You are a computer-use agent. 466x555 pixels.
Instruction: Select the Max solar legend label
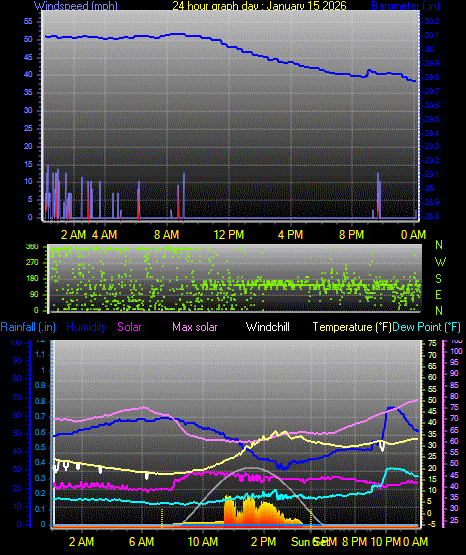point(195,327)
